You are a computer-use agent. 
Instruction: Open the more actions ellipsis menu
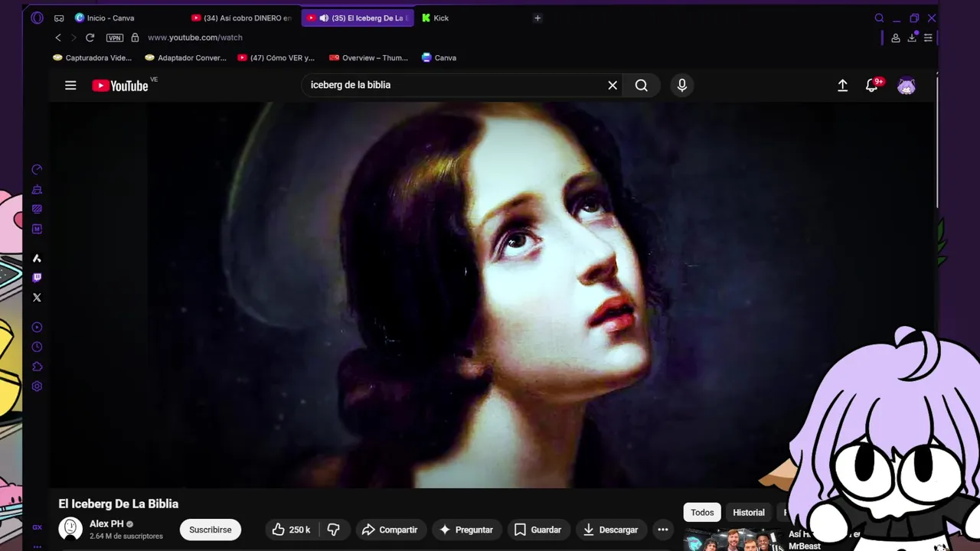pos(663,530)
